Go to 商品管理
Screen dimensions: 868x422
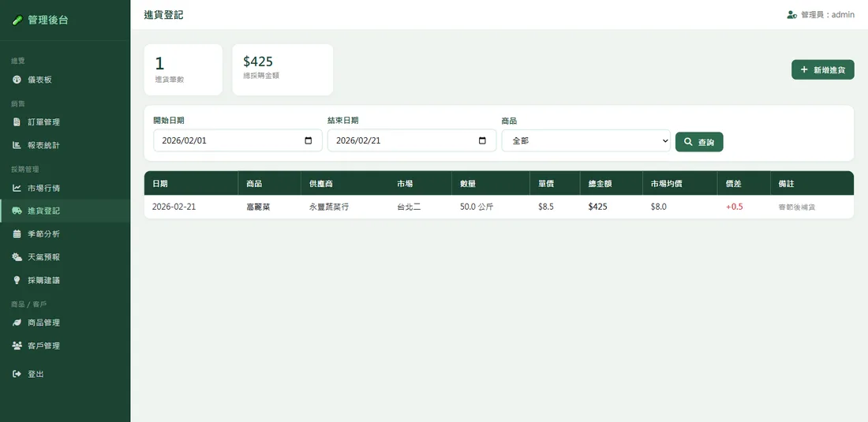coord(65,323)
